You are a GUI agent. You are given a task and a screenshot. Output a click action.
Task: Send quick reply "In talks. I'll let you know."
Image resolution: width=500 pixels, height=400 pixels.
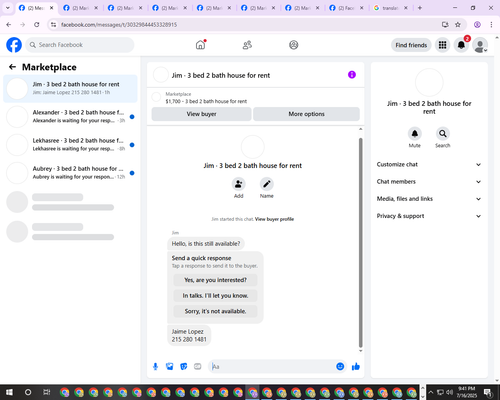pos(215,296)
